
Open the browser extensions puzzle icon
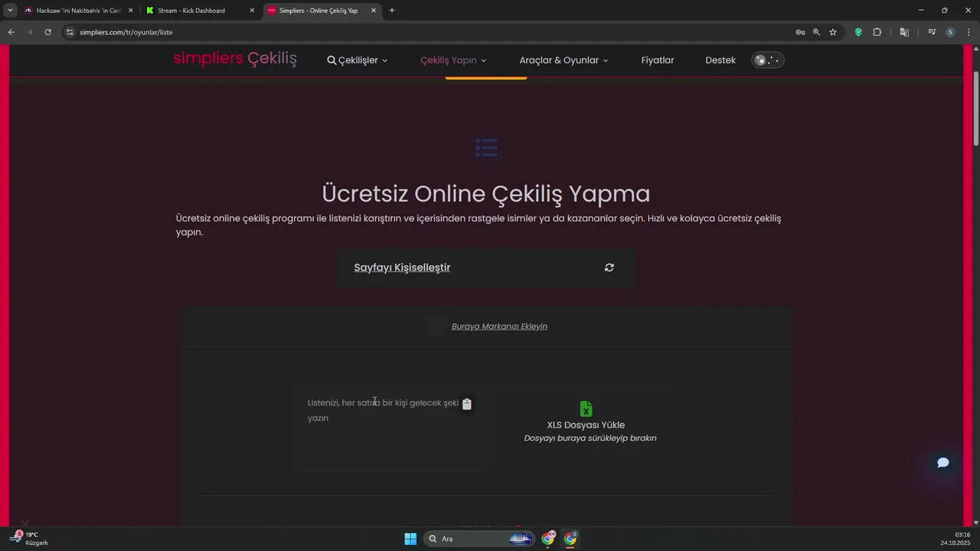(x=877, y=32)
